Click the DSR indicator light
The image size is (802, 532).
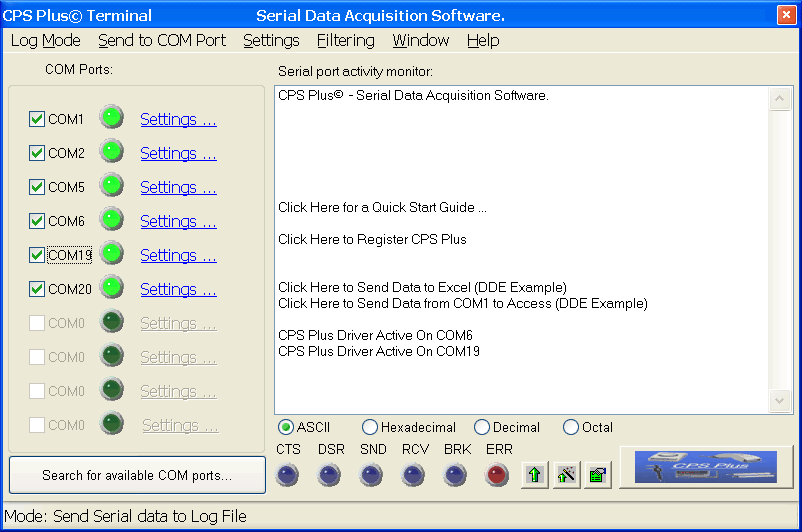click(x=329, y=475)
